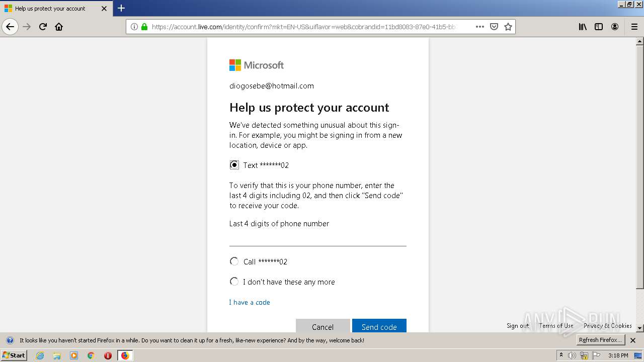Click the browser forward arrow

[27, 27]
